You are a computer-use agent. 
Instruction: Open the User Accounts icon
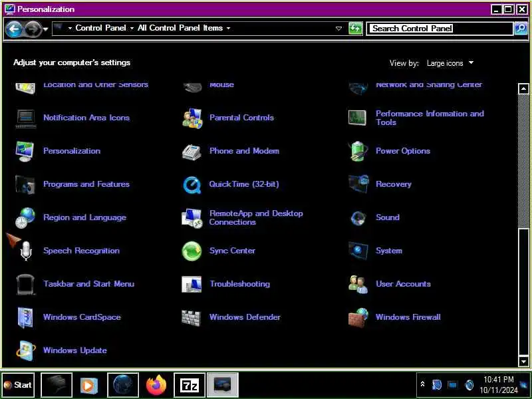point(358,285)
